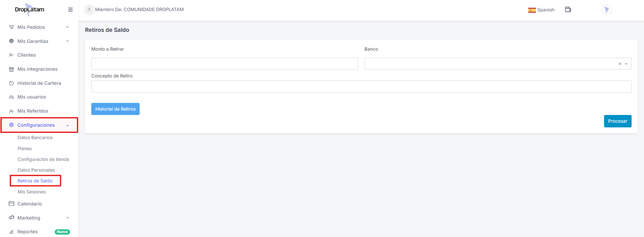Open the wallet icon in top bar
The image size is (644, 237).
pos(568,10)
